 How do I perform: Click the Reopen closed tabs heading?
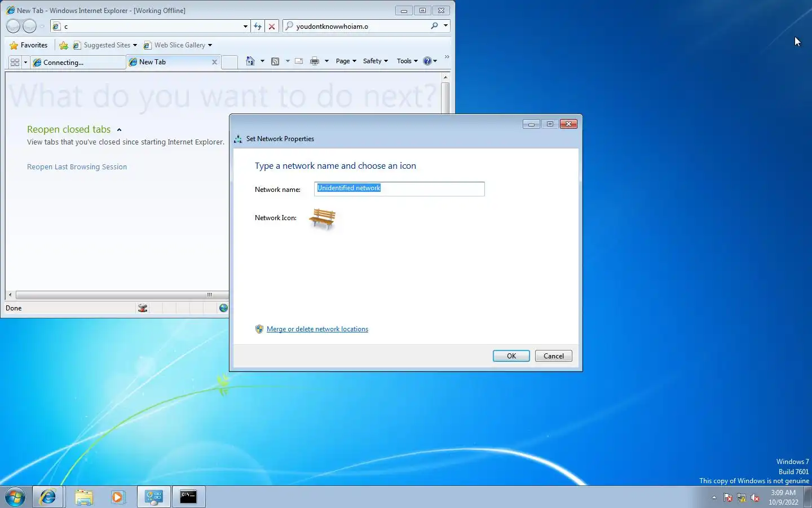[69, 129]
